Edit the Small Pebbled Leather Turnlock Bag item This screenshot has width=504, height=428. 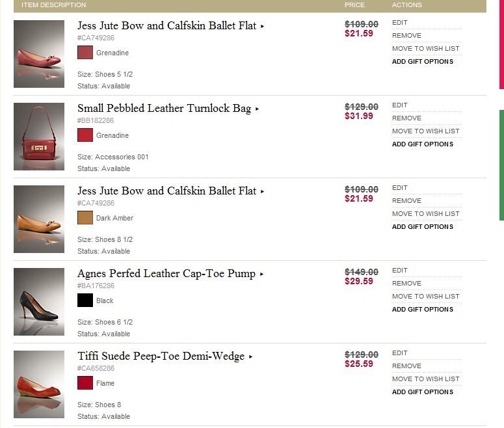(400, 105)
